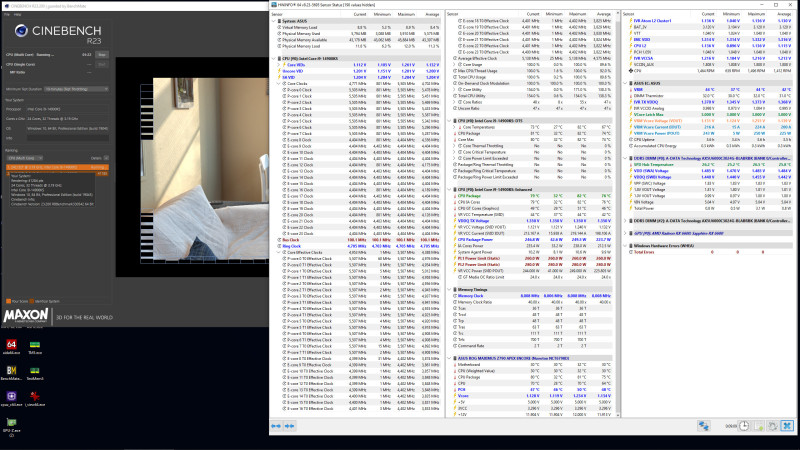Screen dimensions: 800x450
Task: Click Current column header in left pane
Action: 360,14
